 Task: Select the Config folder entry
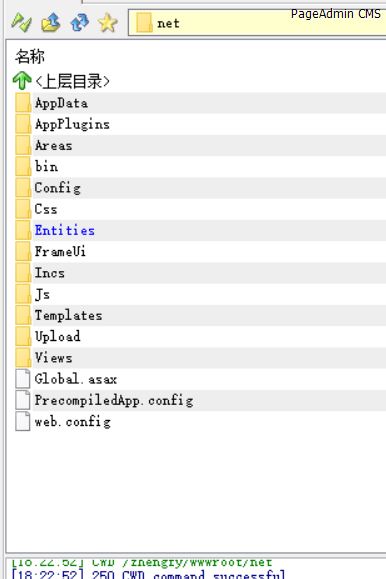(58, 188)
